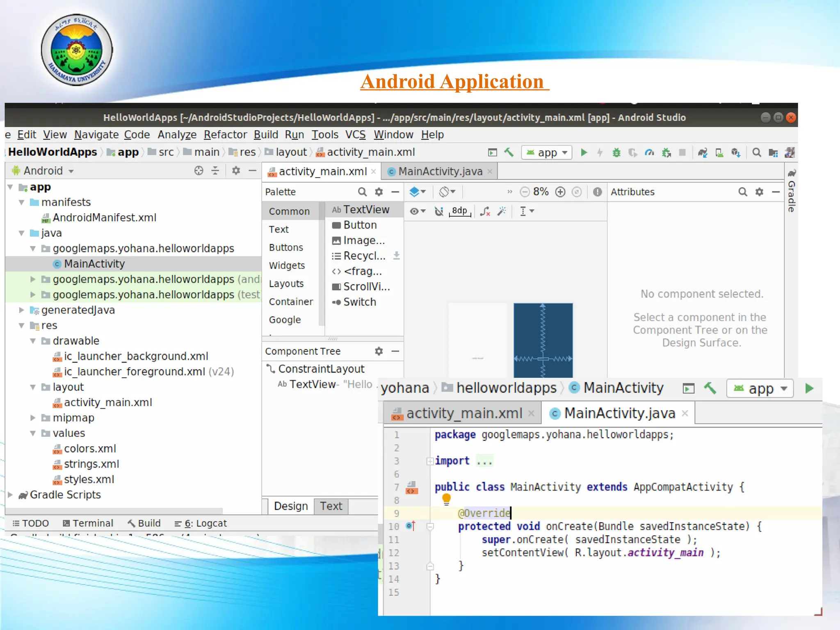Open the VCS menu
This screenshot has width=840, height=630.
click(355, 135)
